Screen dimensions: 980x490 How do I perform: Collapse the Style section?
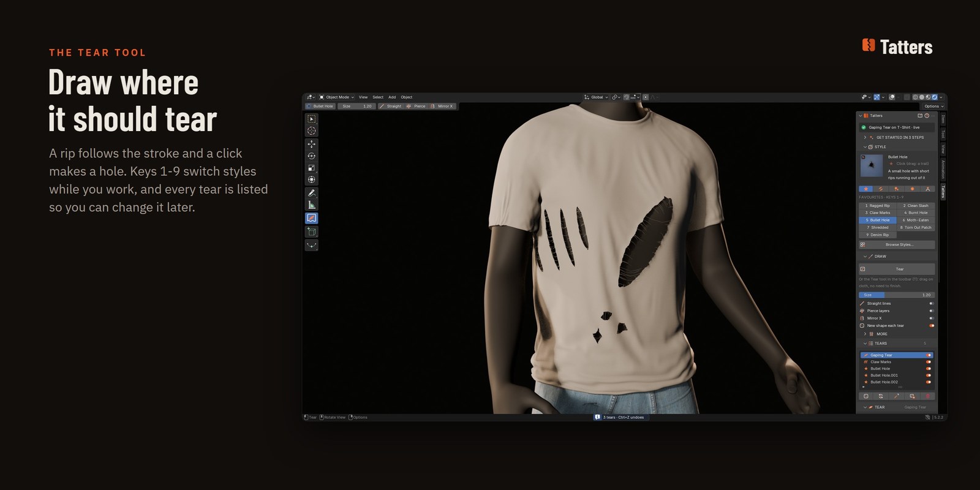pos(876,147)
